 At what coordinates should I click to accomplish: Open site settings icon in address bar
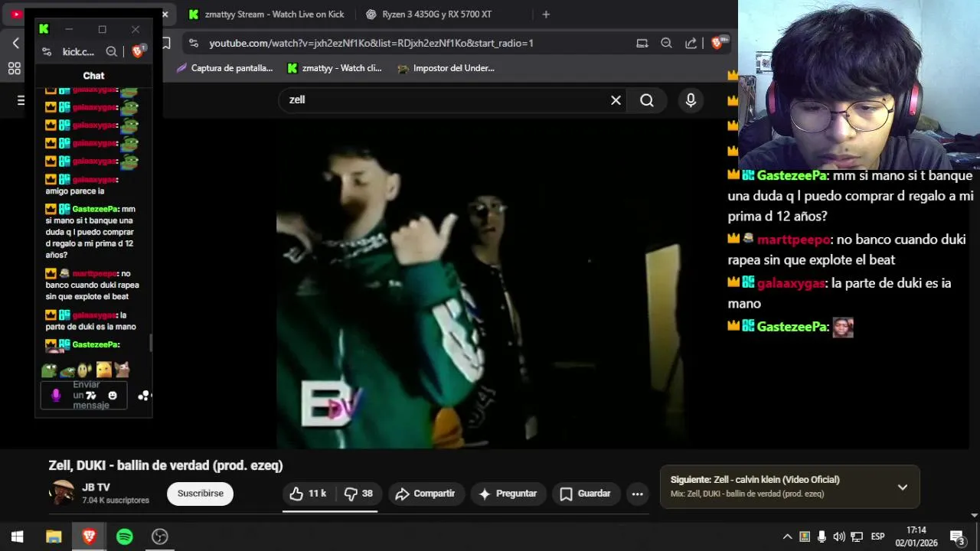(193, 44)
